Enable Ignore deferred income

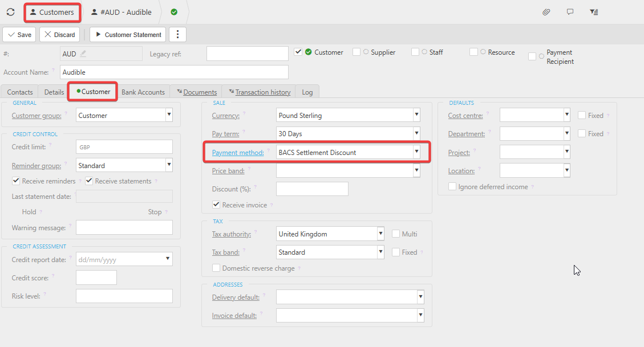[452, 187]
